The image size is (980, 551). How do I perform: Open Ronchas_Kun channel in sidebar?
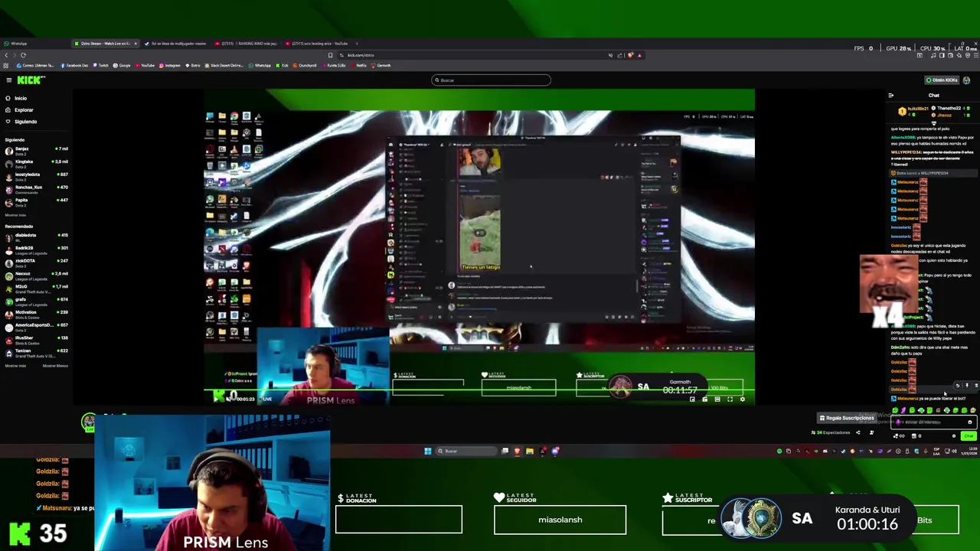pyautogui.click(x=36, y=189)
